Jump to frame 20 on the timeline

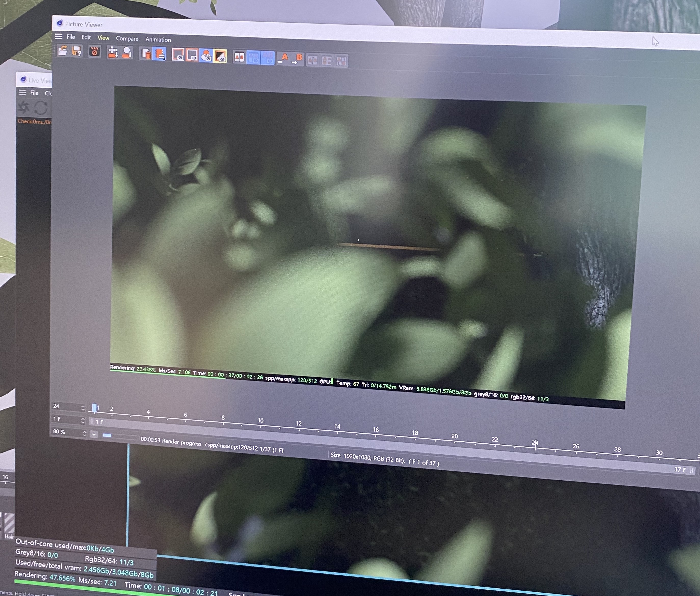pyautogui.click(x=455, y=436)
